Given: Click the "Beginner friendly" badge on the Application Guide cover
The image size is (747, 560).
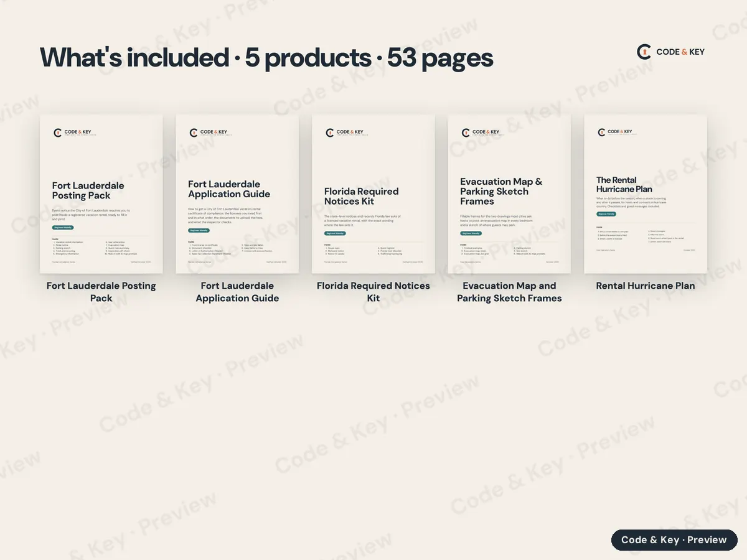Looking at the screenshot, I should coord(199,230).
